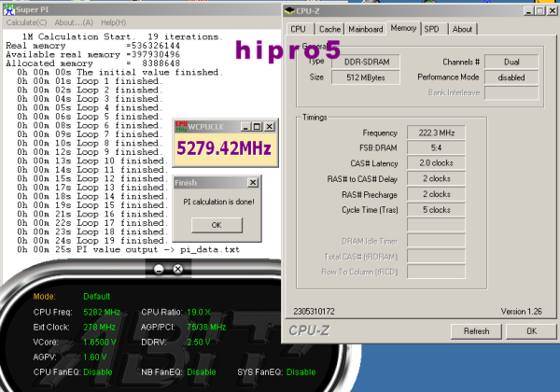560x392 pixels.
Task: Minimize the ABIT monitoring panel
Action: 159,269
